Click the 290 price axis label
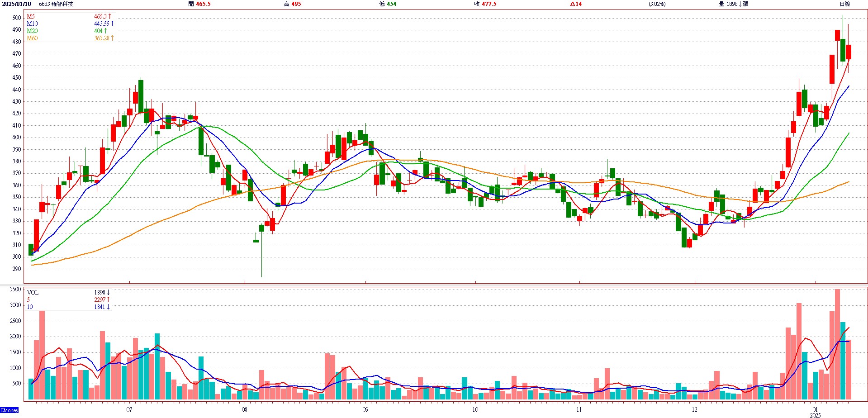The width and height of the screenshot is (868, 418). point(17,269)
